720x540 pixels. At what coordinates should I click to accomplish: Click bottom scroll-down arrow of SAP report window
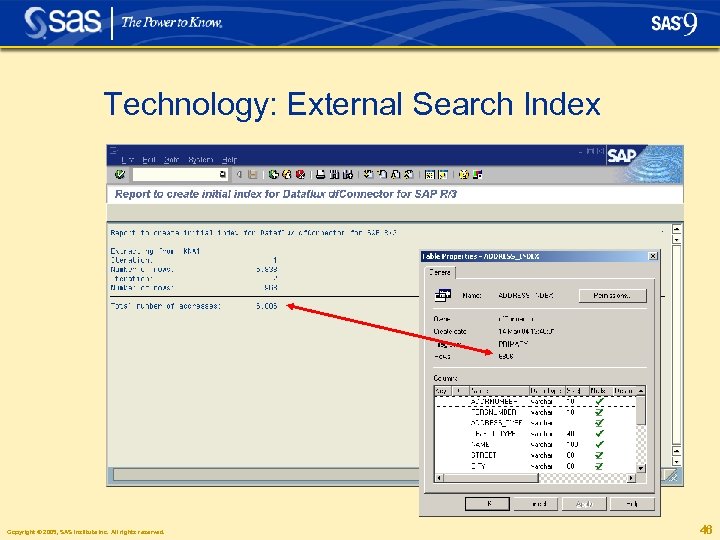pos(676,461)
